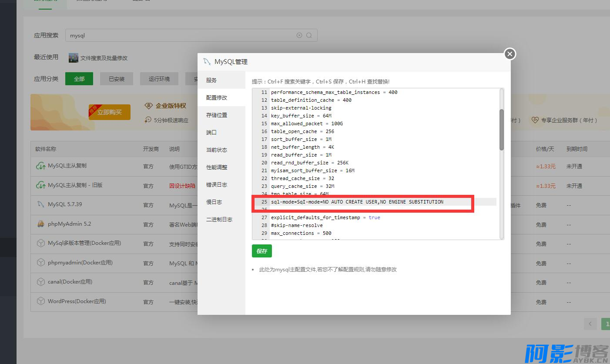The height and width of the screenshot is (364, 610).
Task: Click the 文件搜索及批量修改 recent app icon
Action: (74, 58)
